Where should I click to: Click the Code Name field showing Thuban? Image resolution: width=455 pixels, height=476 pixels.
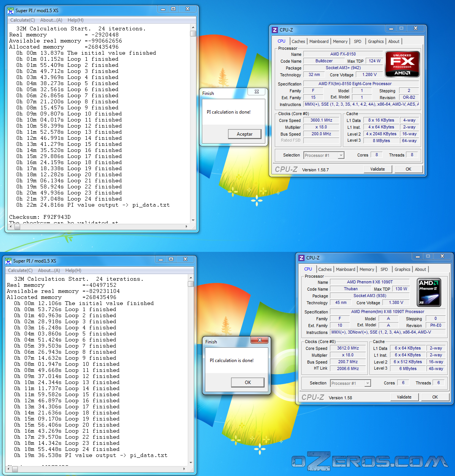coord(350,289)
